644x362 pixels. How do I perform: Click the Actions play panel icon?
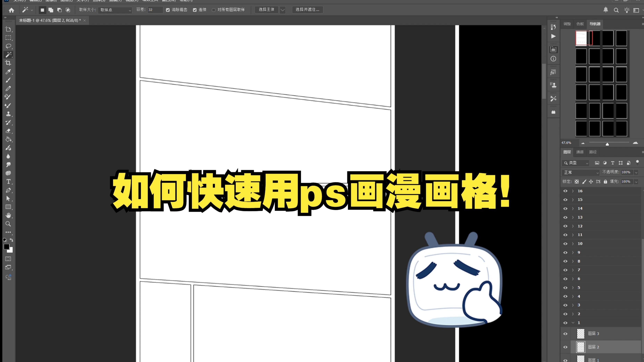(553, 36)
